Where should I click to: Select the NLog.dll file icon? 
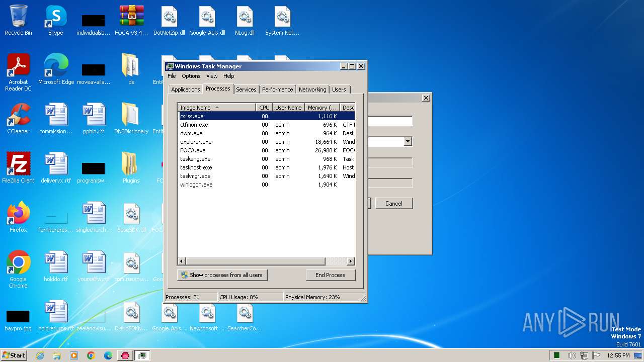tap(245, 21)
